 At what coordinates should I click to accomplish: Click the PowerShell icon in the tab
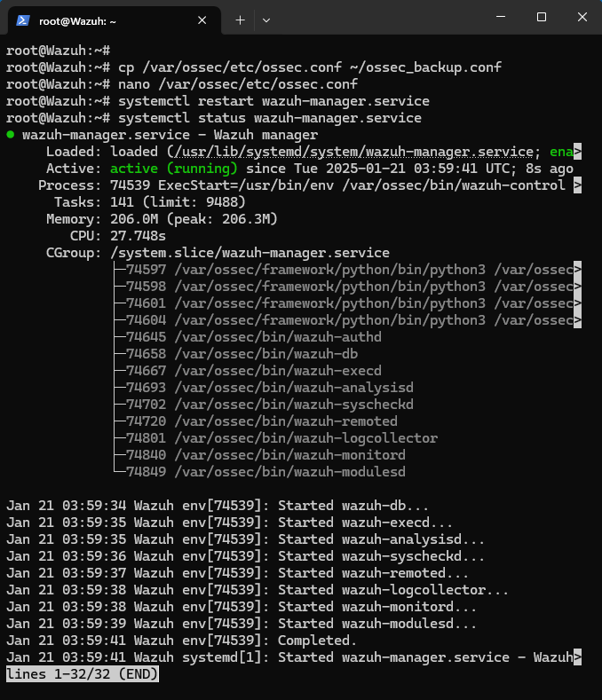23,20
